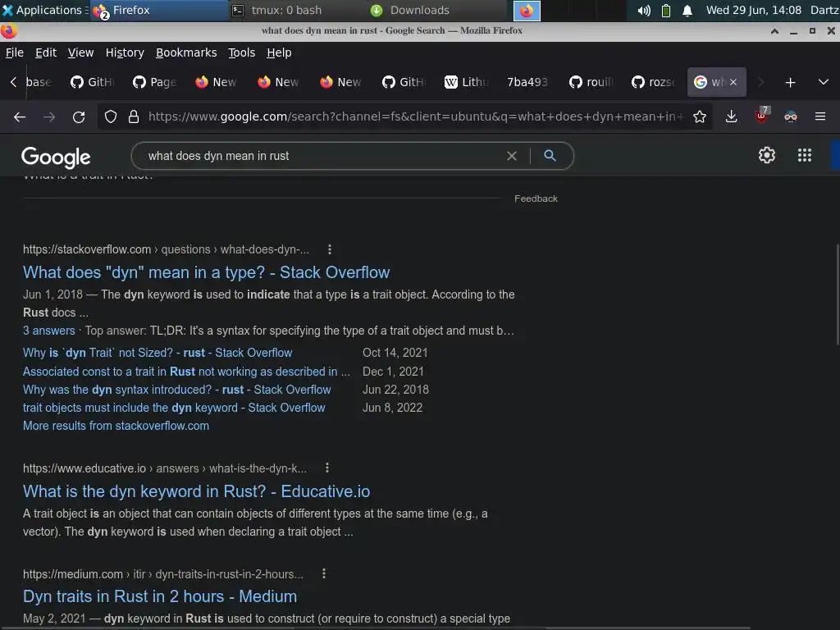Roll up the window with the title bar arrow

[x=774, y=31]
